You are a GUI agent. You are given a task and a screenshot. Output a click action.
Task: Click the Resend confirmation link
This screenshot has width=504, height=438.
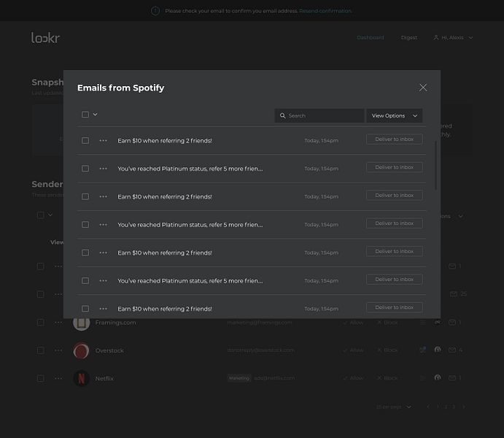pyautogui.click(x=325, y=11)
